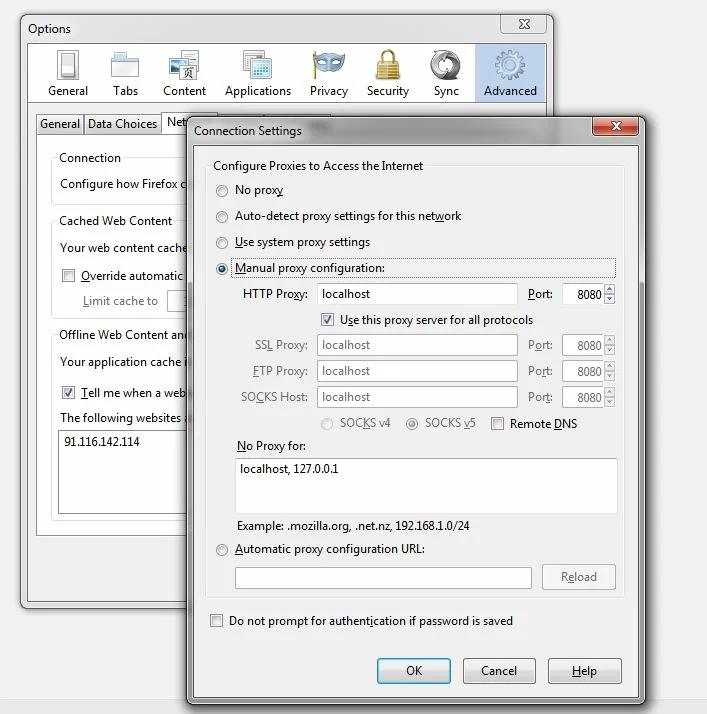Open the Privacy mask icon panel
Screen dimensions: 707x714
pyautogui.click(x=329, y=73)
